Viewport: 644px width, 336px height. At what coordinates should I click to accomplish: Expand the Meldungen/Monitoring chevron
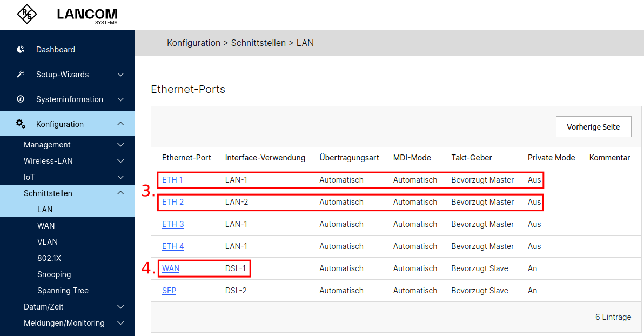120,323
